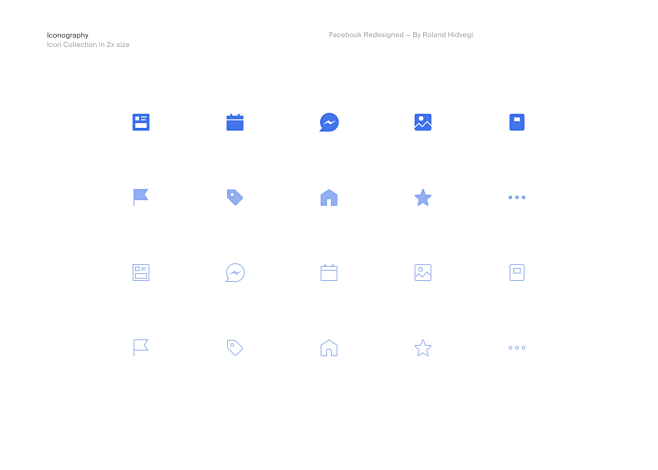Screen dimensions: 658x470
Task: Open the outlined Messenger icon
Action: [x=235, y=272]
